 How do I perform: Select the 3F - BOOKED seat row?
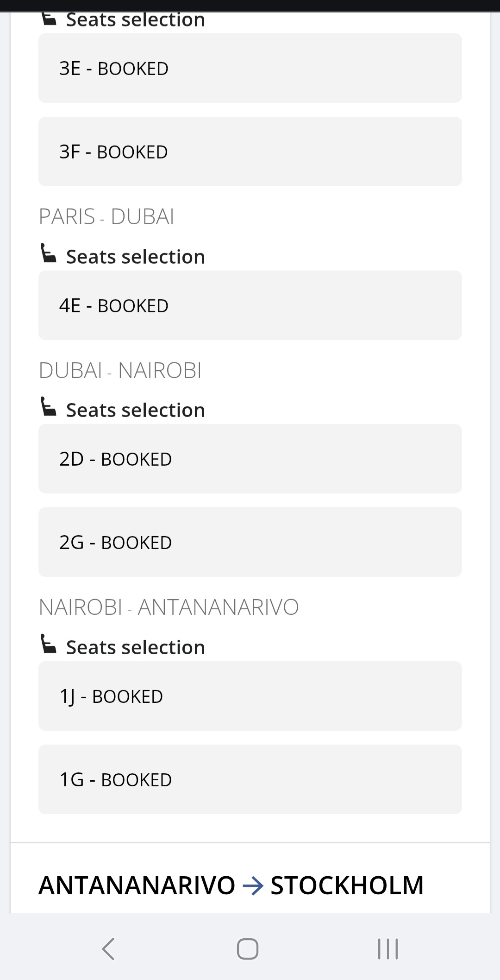point(250,152)
